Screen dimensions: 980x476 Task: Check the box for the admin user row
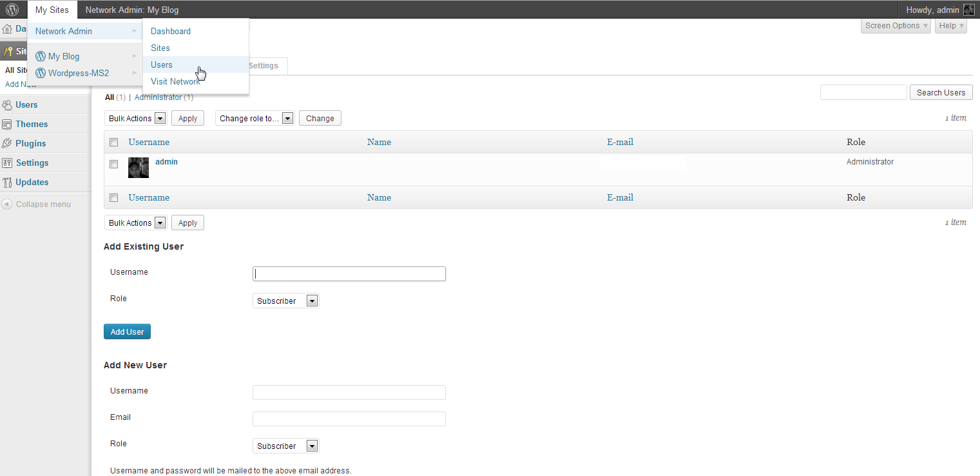(x=114, y=164)
